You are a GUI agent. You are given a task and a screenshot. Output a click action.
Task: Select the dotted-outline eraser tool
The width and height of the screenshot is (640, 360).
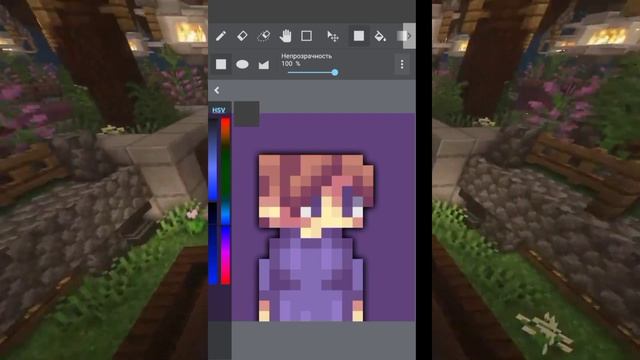[264, 36]
